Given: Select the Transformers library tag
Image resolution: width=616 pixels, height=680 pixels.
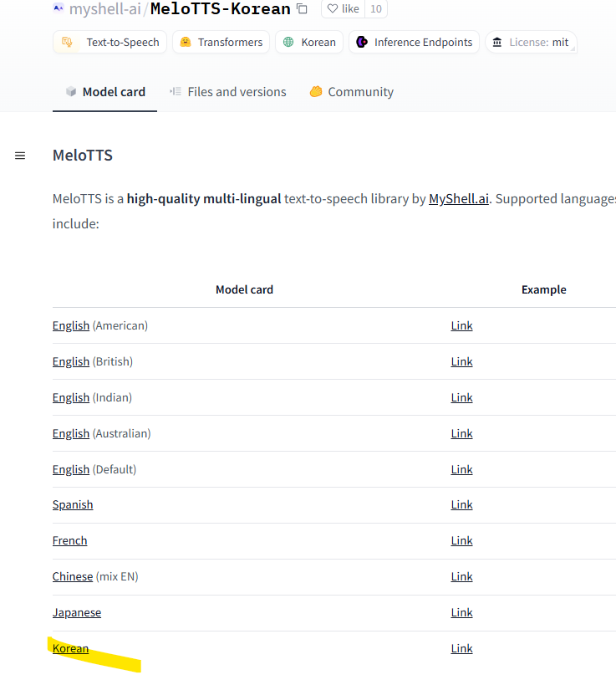Looking at the screenshot, I should point(221,42).
